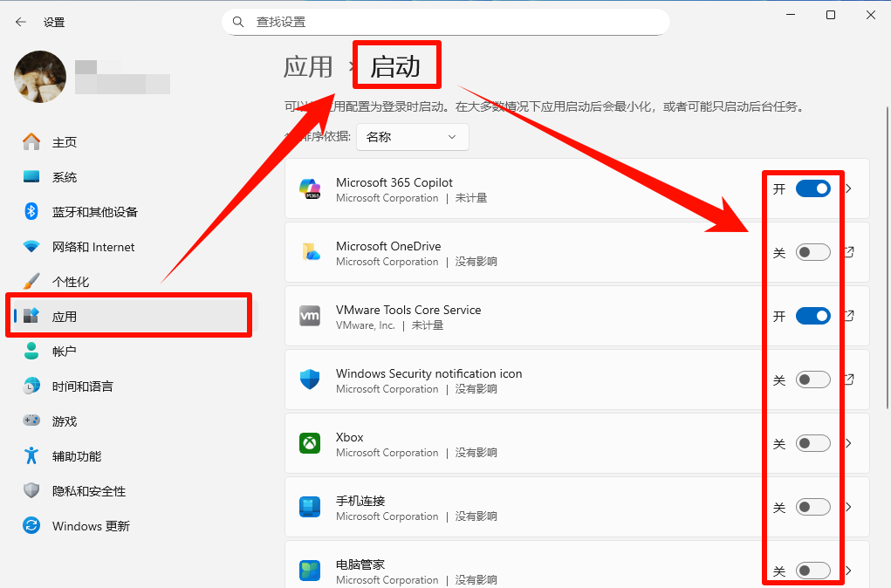
Task: Expand Microsoft 365 Copilot details chevron
Action: pos(848,188)
